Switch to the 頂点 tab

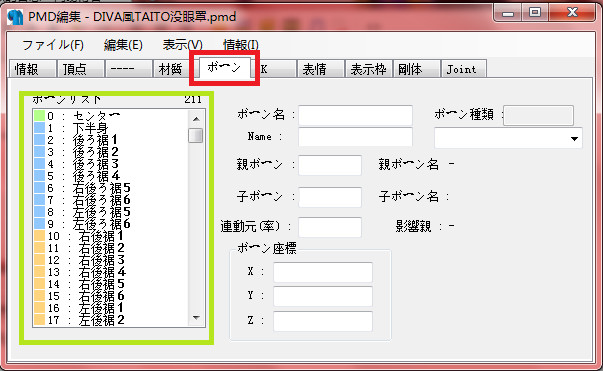click(80, 69)
